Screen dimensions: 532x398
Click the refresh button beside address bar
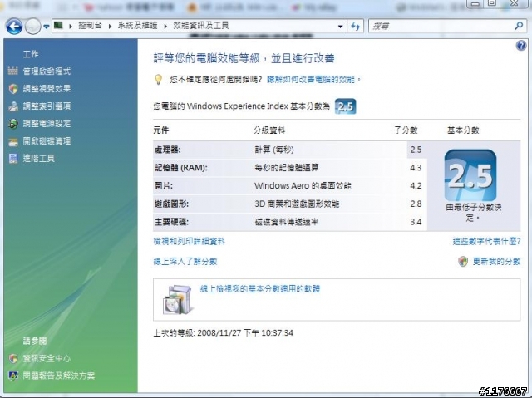click(355, 26)
